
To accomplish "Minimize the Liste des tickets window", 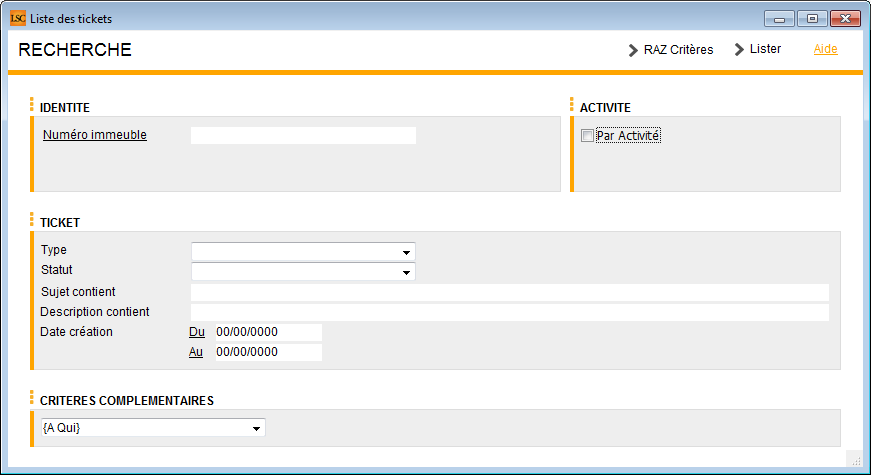I will (x=779, y=19).
